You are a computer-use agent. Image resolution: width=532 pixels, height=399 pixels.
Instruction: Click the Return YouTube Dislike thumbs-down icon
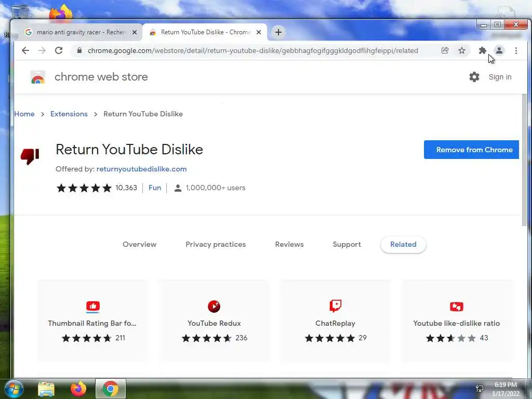[x=30, y=156]
